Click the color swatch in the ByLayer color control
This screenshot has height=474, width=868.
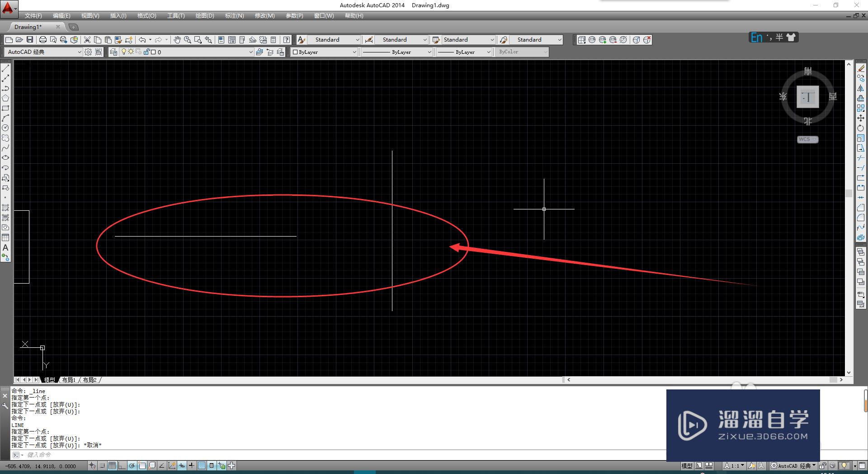click(295, 52)
